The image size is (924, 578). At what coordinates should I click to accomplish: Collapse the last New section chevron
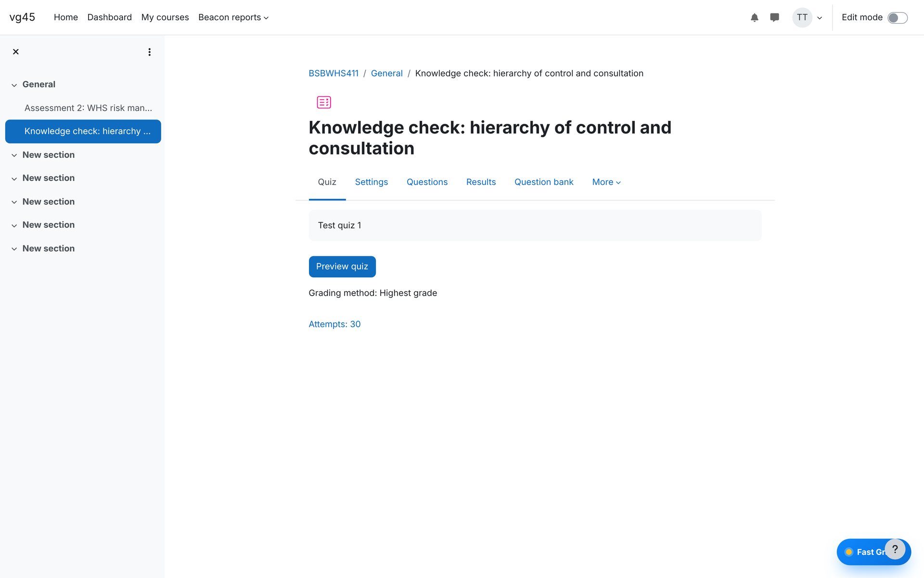click(x=14, y=249)
